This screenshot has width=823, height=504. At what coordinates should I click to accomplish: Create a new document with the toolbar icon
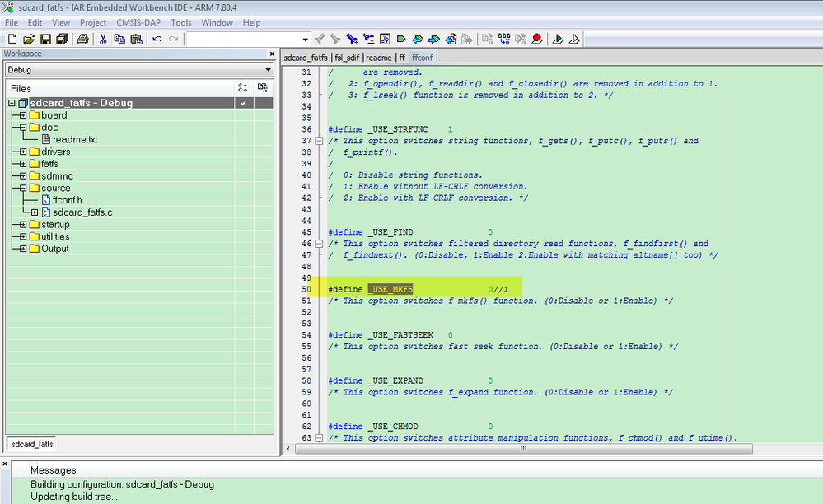tap(12, 40)
